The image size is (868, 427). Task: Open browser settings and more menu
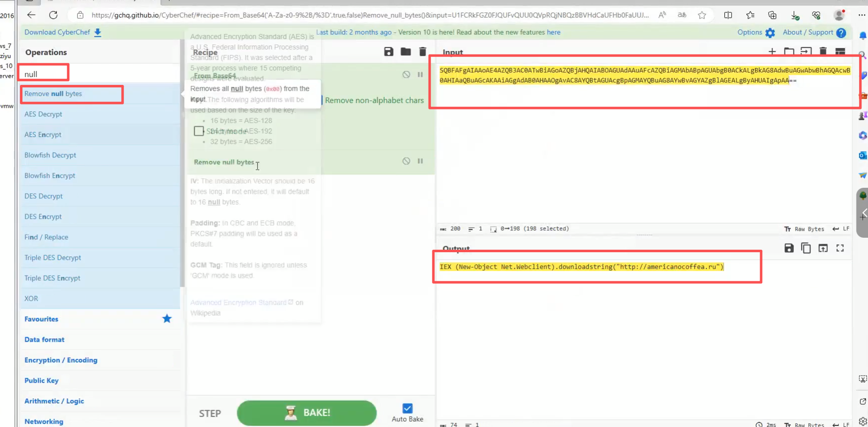(862, 15)
